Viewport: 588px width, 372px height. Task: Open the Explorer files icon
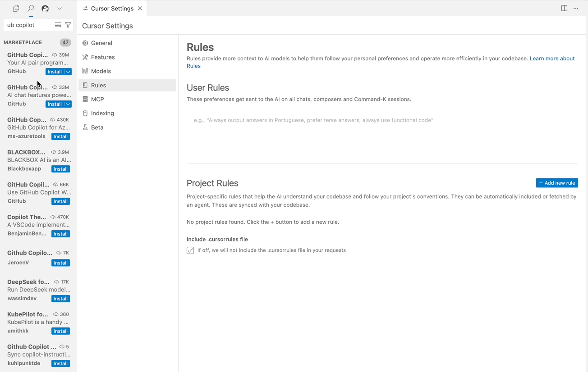point(16,8)
